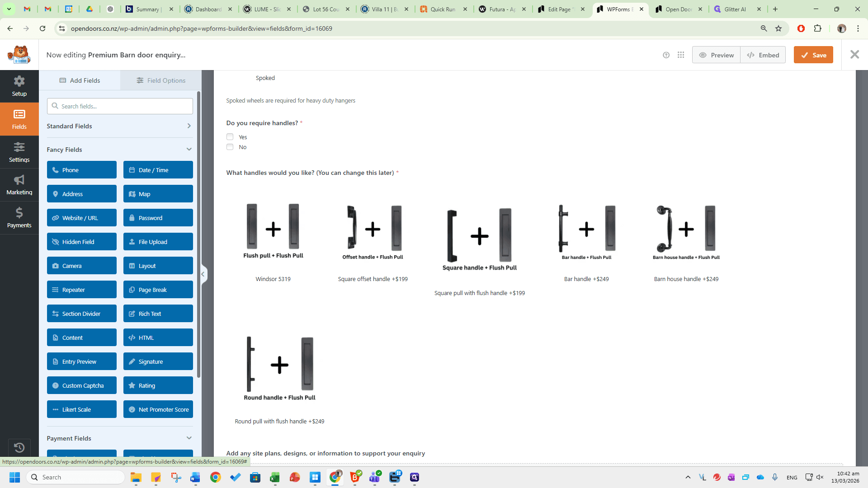The image size is (868, 488).
Task: Select the Windsor 5319 flush pull image
Action: point(273,230)
